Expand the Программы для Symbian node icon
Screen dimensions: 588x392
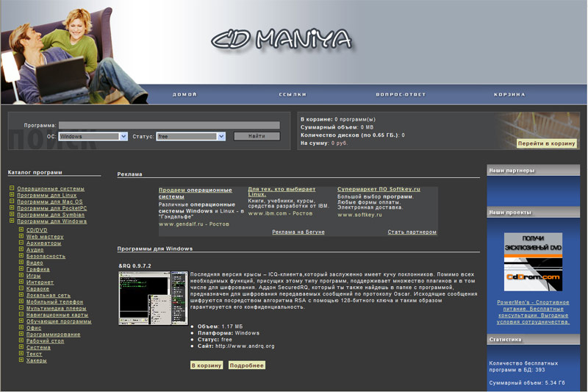12,214
